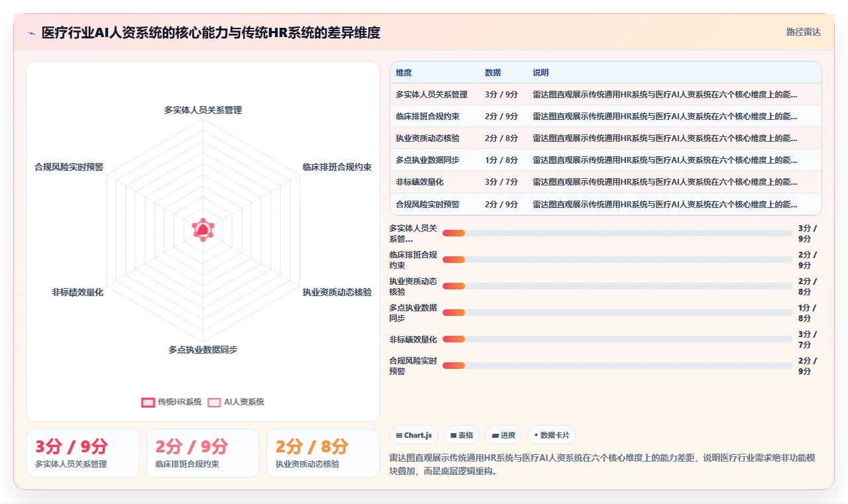Click the radar axis label 多点执业数据同步

pos(203,350)
